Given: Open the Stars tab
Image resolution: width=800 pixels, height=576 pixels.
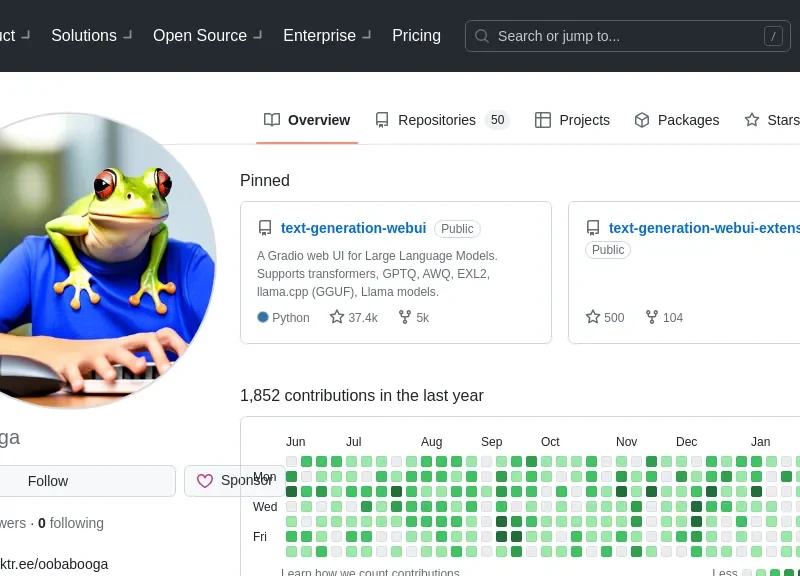Looking at the screenshot, I should click(772, 120).
